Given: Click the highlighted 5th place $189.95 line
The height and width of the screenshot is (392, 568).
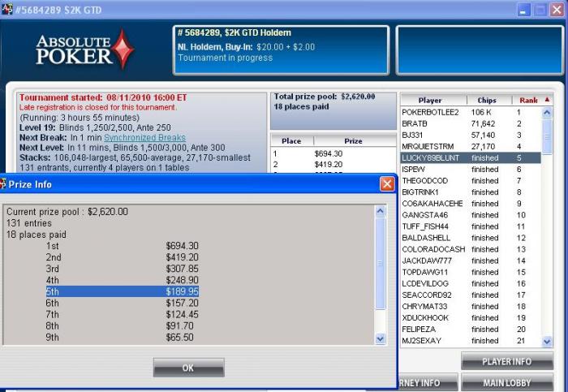Looking at the screenshot, I should coord(122,291).
